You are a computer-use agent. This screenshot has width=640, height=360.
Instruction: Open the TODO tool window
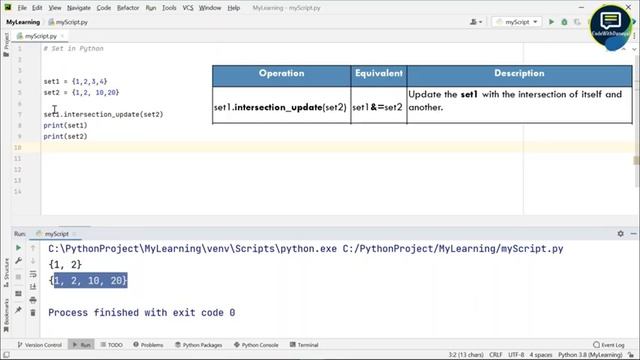point(111,345)
